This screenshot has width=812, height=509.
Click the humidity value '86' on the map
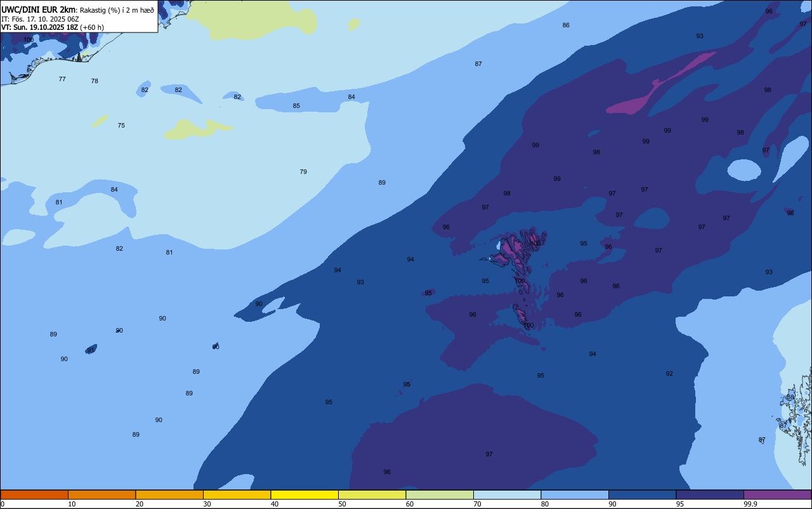(x=566, y=25)
